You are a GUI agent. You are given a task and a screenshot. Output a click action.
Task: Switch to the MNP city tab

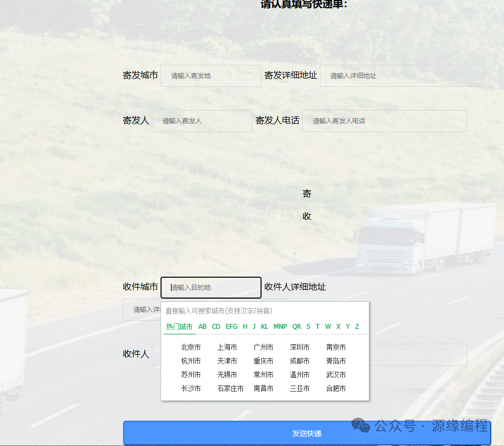(x=280, y=327)
